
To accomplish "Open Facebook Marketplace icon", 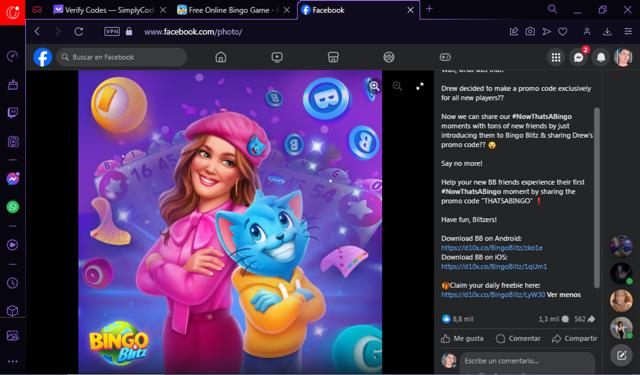I will pyautogui.click(x=333, y=57).
